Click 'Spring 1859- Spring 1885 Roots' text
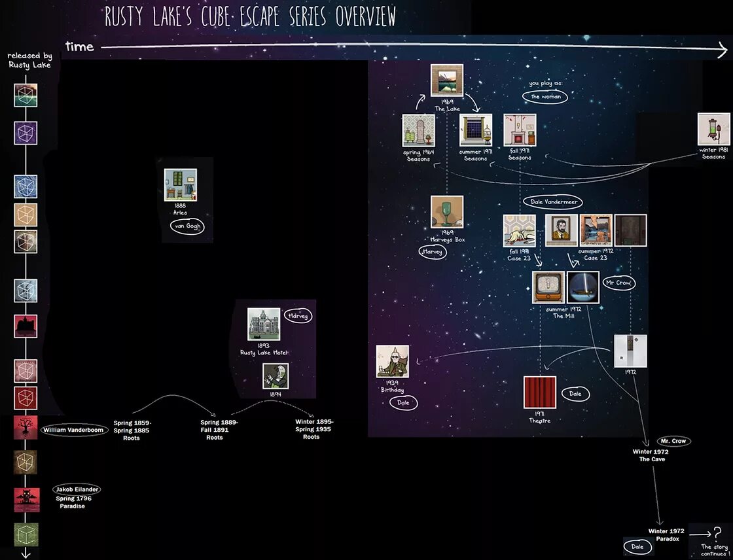Viewport: 733px width, 560px height. point(132,430)
